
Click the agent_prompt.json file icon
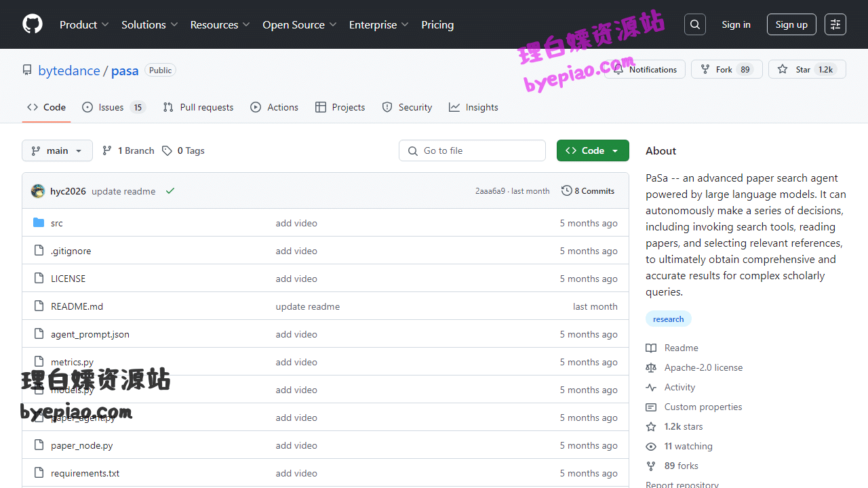[39, 334]
